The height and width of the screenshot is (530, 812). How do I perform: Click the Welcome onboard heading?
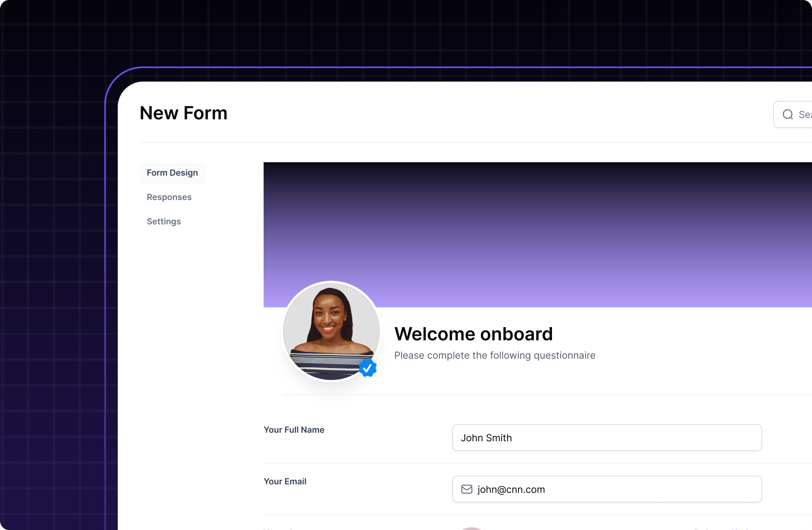coord(473,334)
